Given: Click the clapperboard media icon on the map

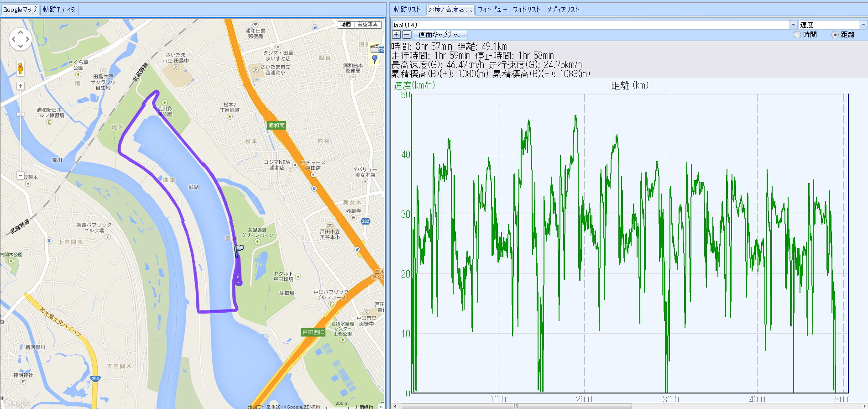Looking at the screenshot, I should [x=375, y=48].
